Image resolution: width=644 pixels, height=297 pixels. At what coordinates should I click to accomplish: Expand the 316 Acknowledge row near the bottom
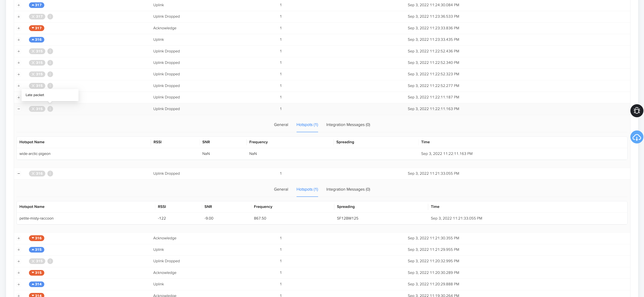coord(19,238)
